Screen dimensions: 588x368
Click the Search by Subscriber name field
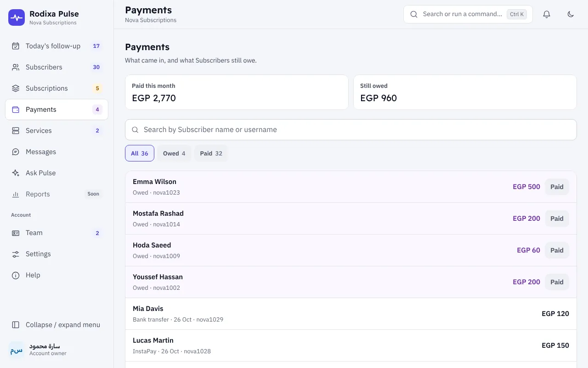click(x=351, y=130)
